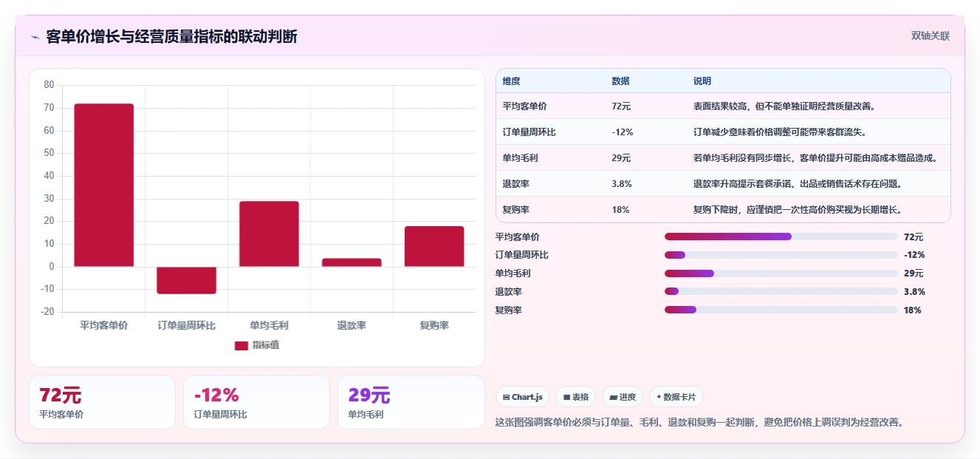Click the Chart.js tag chip
The image size is (980, 459).
click(522, 397)
